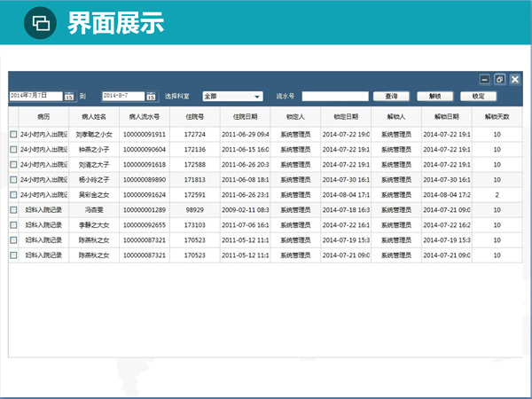Click admission date 2011-07-06 16:1
Viewport: 532px width, 399px height.
click(x=246, y=225)
